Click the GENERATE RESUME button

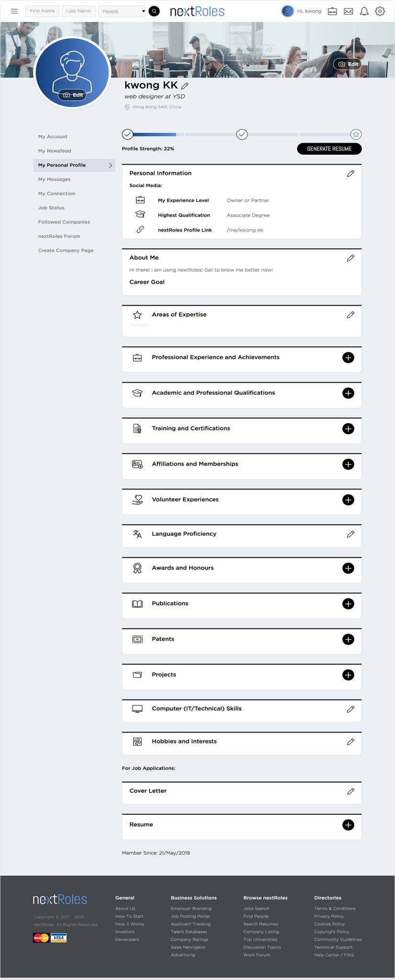tap(329, 149)
